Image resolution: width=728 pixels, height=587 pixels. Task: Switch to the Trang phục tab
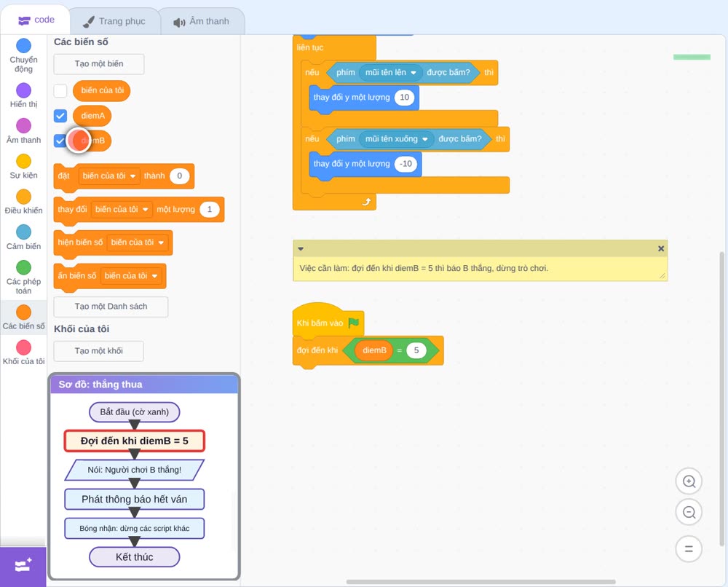pyautogui.click(x=114, y=21)
